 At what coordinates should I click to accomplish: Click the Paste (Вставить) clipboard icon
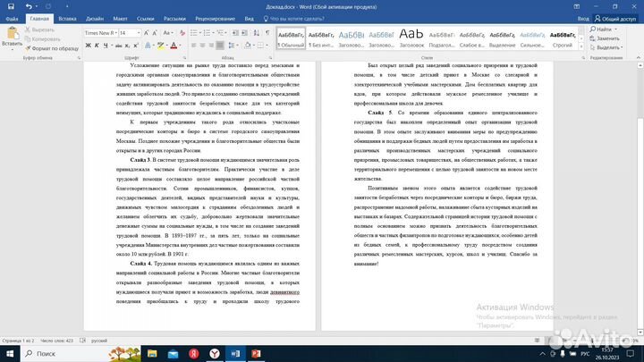12,34
